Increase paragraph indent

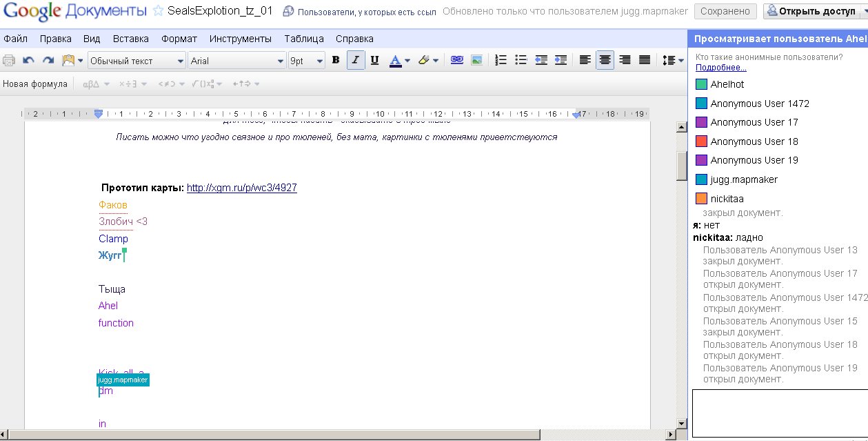(561, 61)
